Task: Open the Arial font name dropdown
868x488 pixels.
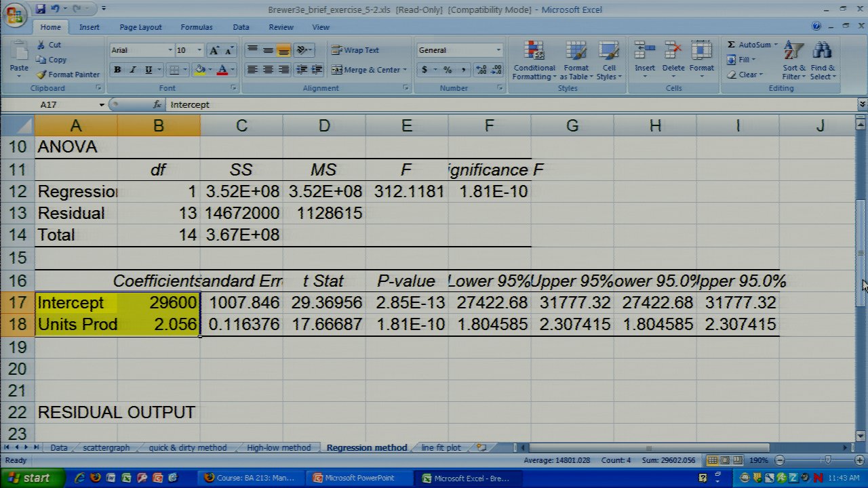Action: coord(170,50)
